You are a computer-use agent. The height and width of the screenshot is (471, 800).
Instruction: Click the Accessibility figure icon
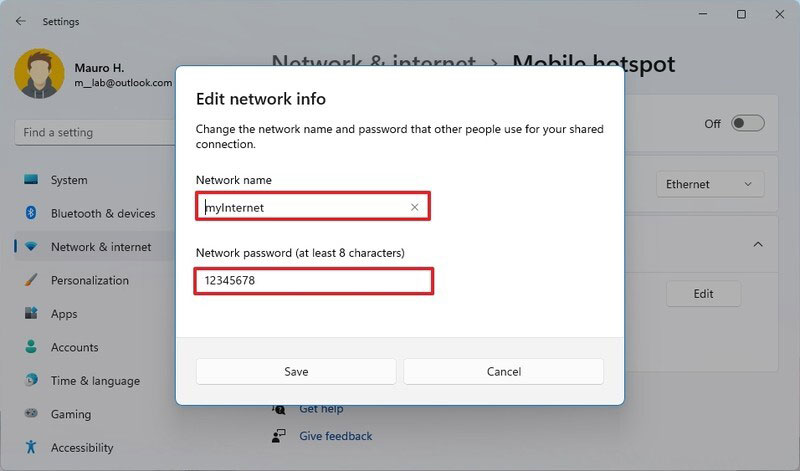point(31,447)
